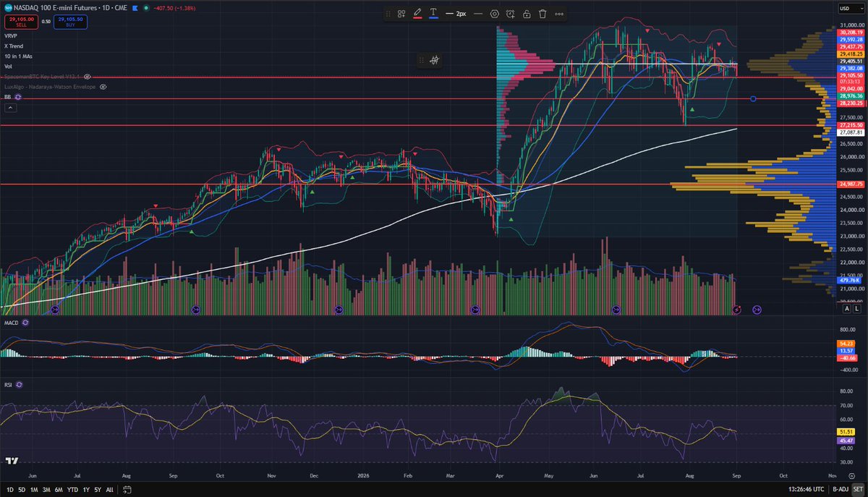Select the VRVP indicator legend
The image size is (868, 497).
(11, 35)
